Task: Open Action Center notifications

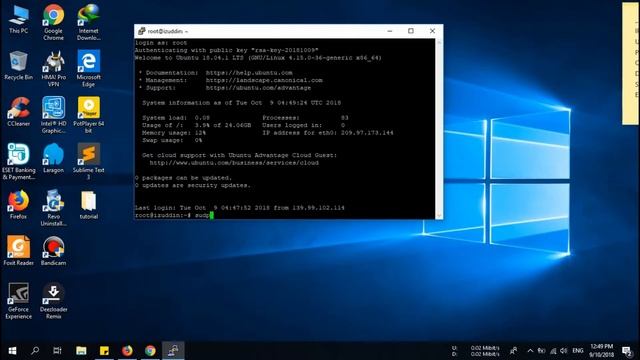Action: point(627,351)
